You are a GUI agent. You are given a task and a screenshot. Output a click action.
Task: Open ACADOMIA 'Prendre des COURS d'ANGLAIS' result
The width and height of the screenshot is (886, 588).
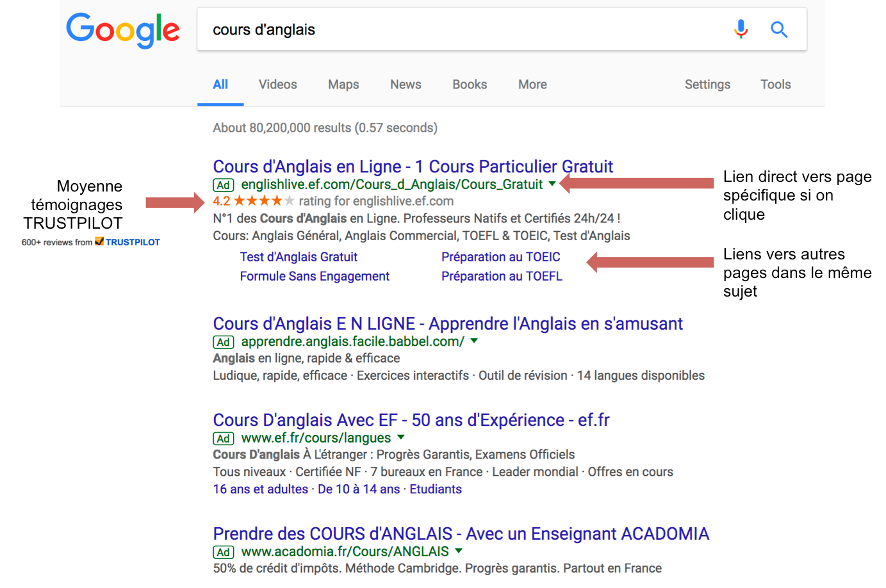[461, 534]
